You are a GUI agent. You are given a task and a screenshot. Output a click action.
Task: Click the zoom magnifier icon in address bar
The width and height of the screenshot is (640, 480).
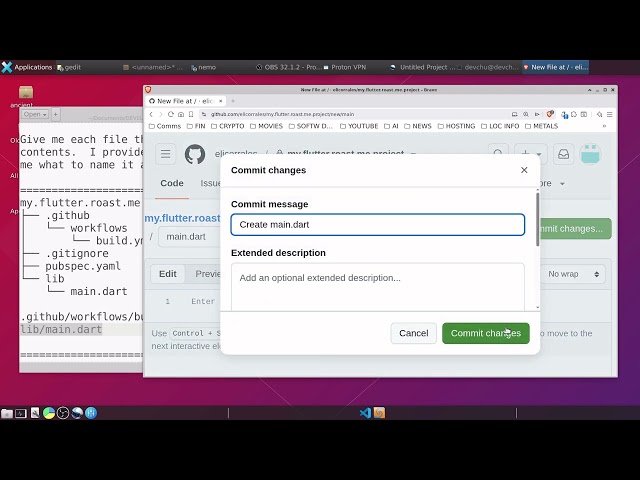[x=526, y=114]
